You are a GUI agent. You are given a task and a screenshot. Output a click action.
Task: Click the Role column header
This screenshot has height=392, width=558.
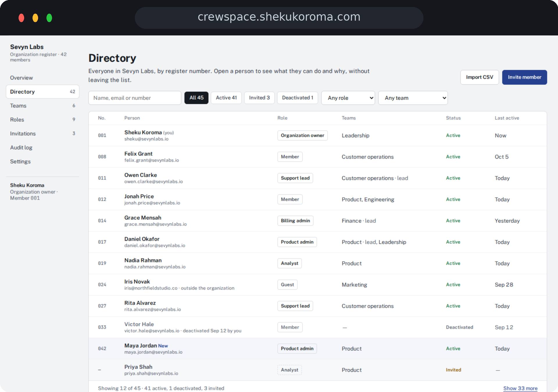point(282,118)
